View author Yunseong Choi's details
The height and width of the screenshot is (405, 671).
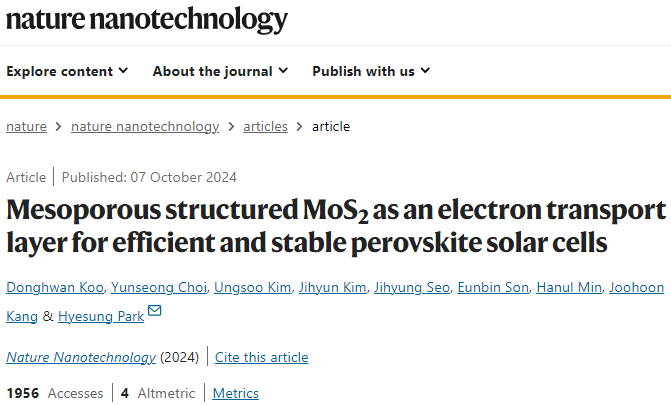tap(159, 287)
